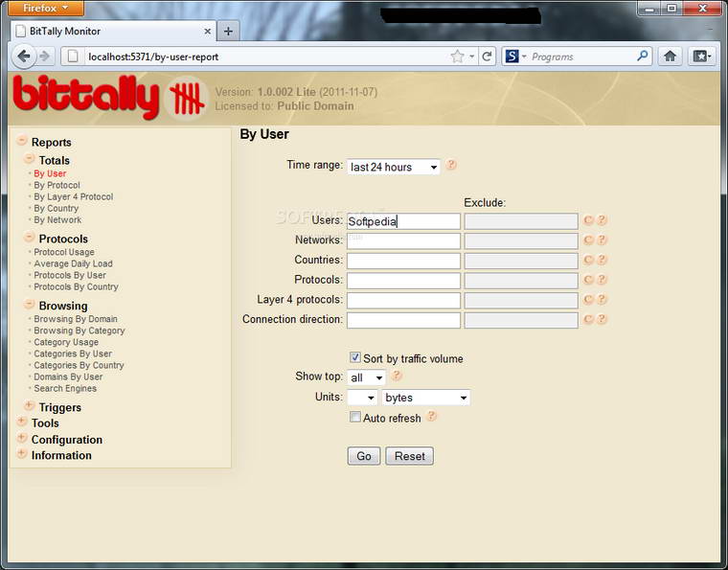This screenshot has width=728, height=570.
Task: Click the help icon next to Auto refresh
Action: 431,417
